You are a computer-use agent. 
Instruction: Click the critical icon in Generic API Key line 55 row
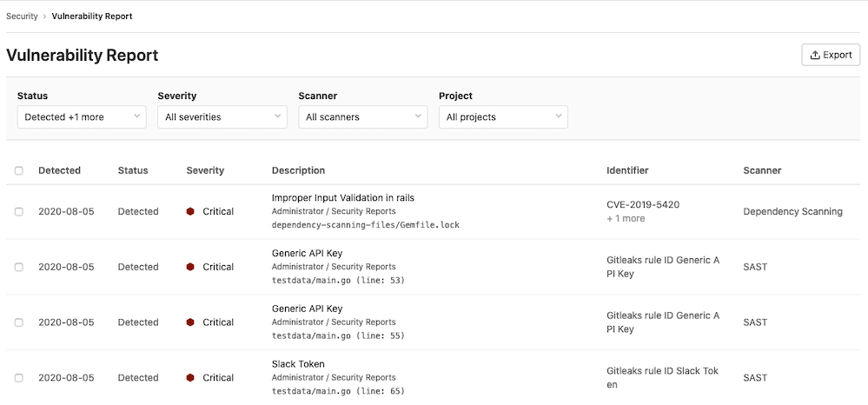click(190, 322)
